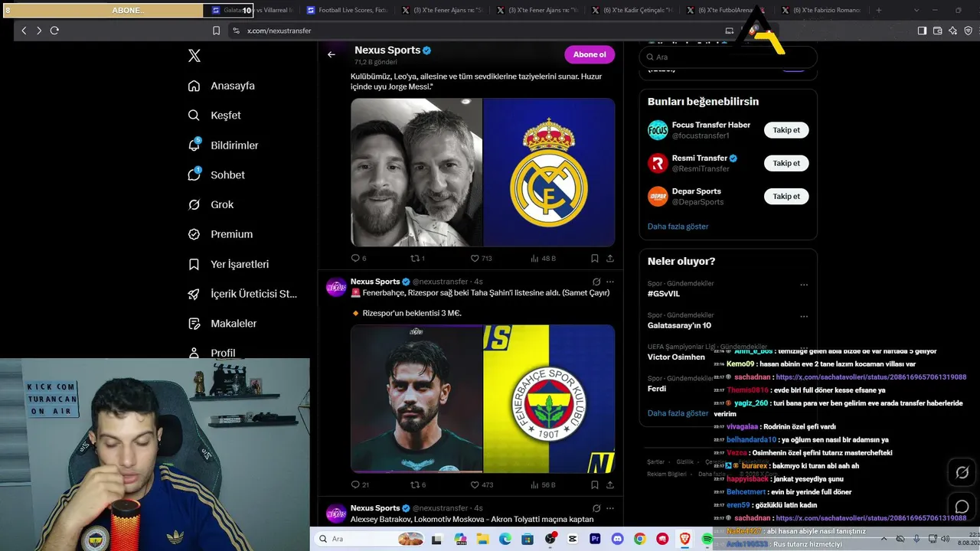Open more options on the Alexsey Batrakov post

tap(610, 508)
